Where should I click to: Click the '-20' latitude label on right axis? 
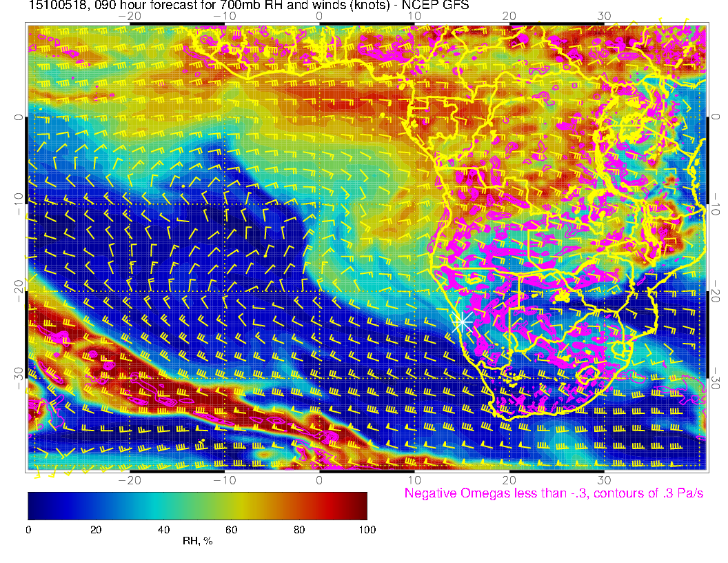(715, 290)
